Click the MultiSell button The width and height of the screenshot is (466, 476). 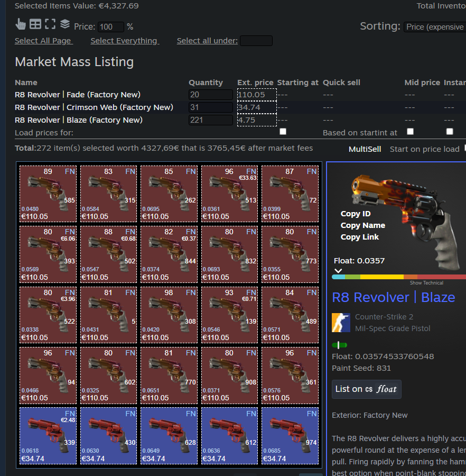[x=365, y=149]
